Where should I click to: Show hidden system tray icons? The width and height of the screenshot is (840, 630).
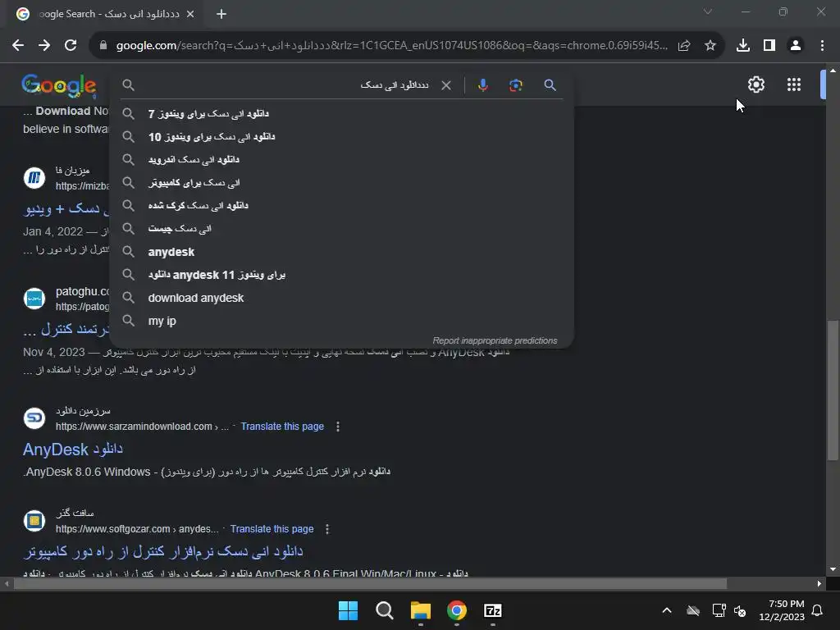click(666, 610)
